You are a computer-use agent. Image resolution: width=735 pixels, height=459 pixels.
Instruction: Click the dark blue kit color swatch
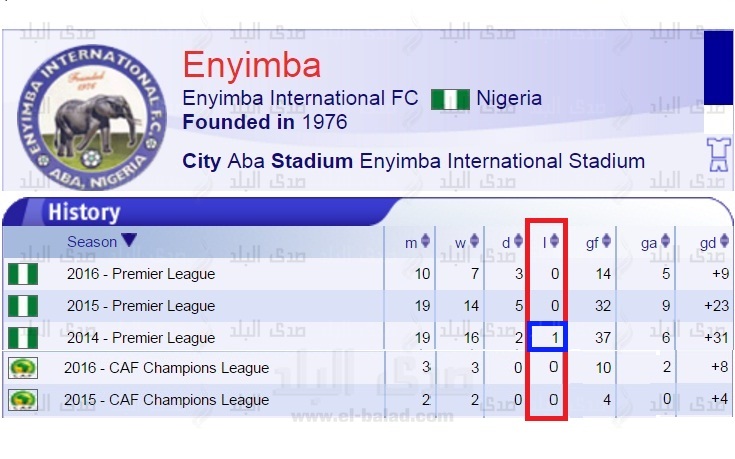(x=718, y=68)
